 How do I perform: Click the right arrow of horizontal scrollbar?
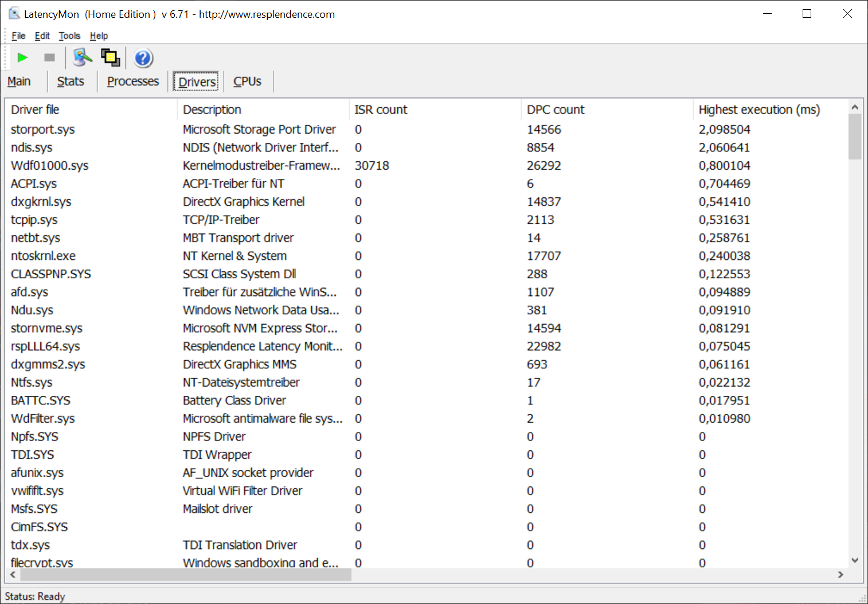point(840,574)
